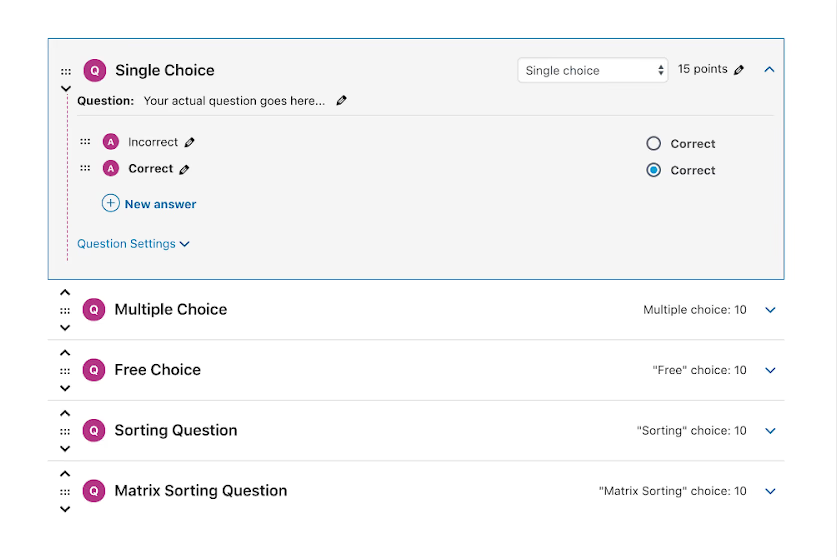Edit the 15 points value pencil icon
This screenshot has height=557, width=837.
click(x=739, y=70)
